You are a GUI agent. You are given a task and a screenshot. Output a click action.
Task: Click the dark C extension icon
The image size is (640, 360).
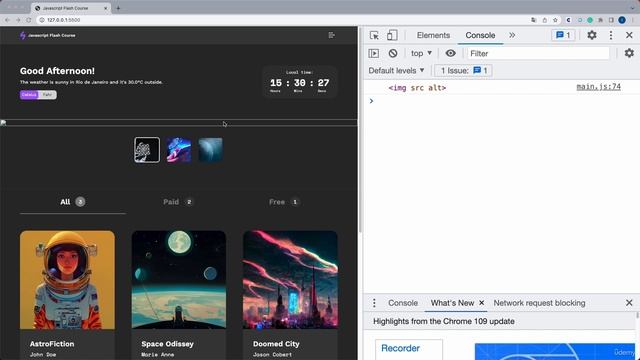(568, 20)
